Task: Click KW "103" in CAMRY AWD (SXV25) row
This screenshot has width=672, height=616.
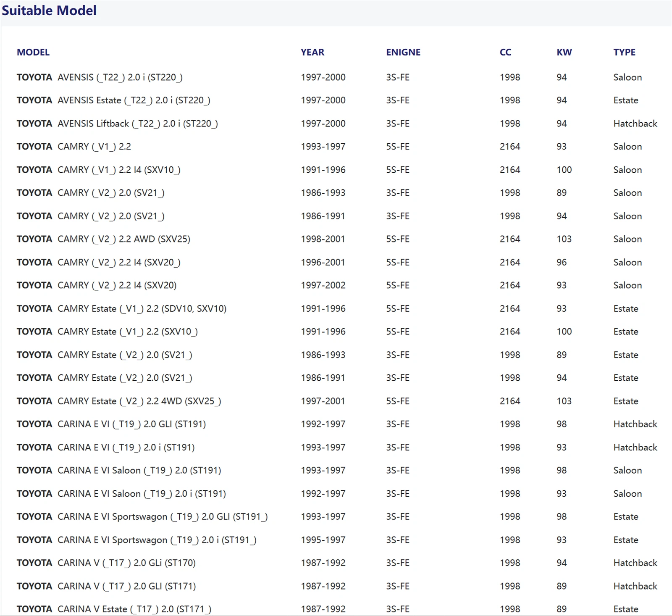Action: (x=564, y=239)
